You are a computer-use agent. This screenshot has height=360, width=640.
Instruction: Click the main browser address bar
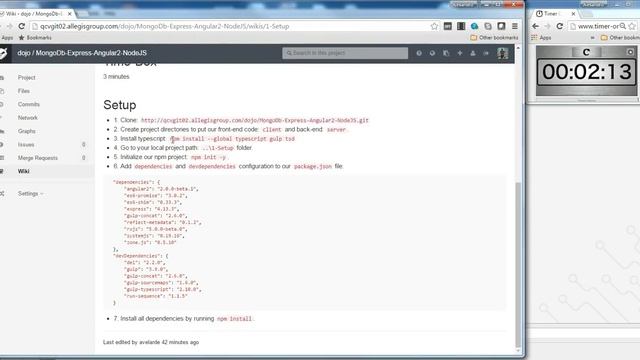pyautogui.click(x=230, y=26)
